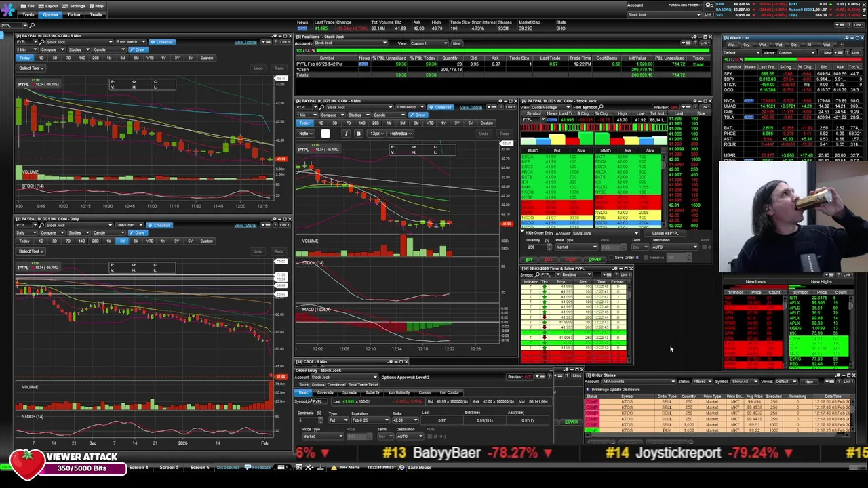Open the Settings menu

click(73, 6)
